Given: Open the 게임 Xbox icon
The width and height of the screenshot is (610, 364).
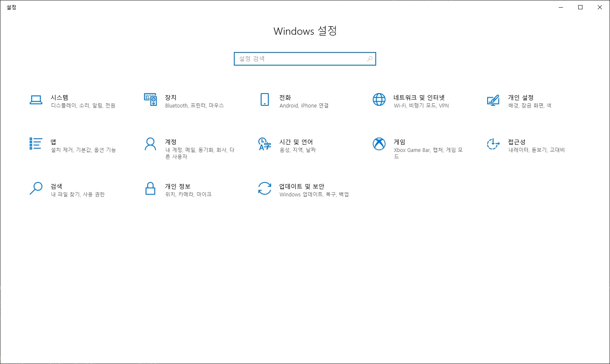Looking at the screenshot, I should pos(379,144).
